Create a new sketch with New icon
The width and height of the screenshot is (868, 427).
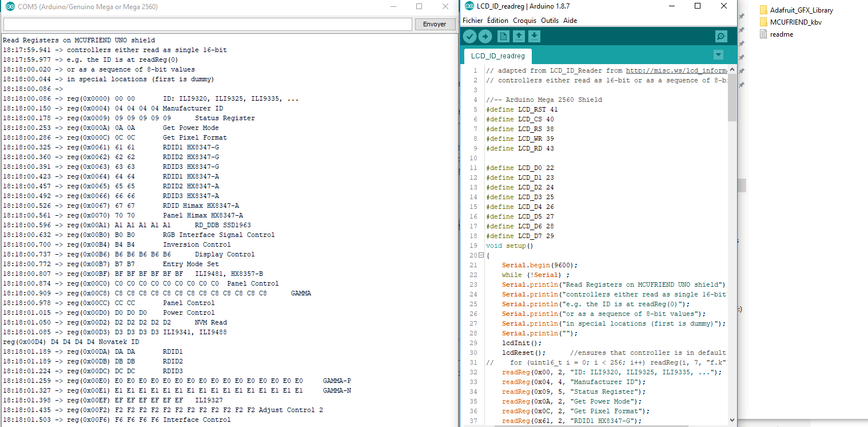pyautogui.click(x=503, y=37)
